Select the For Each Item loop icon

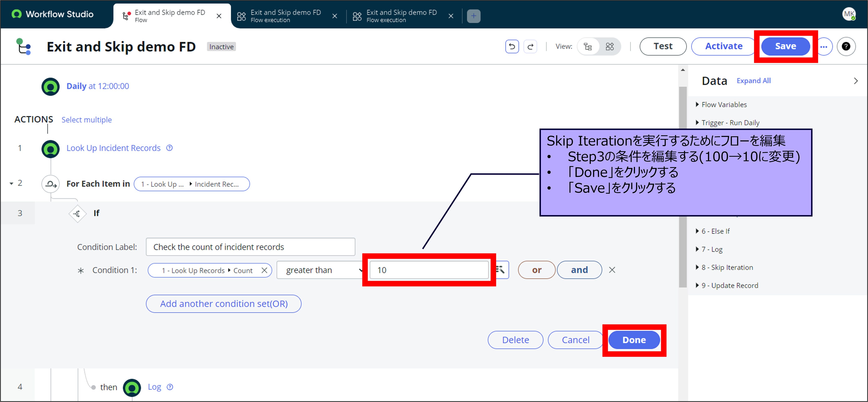click(x=50, y=184)
